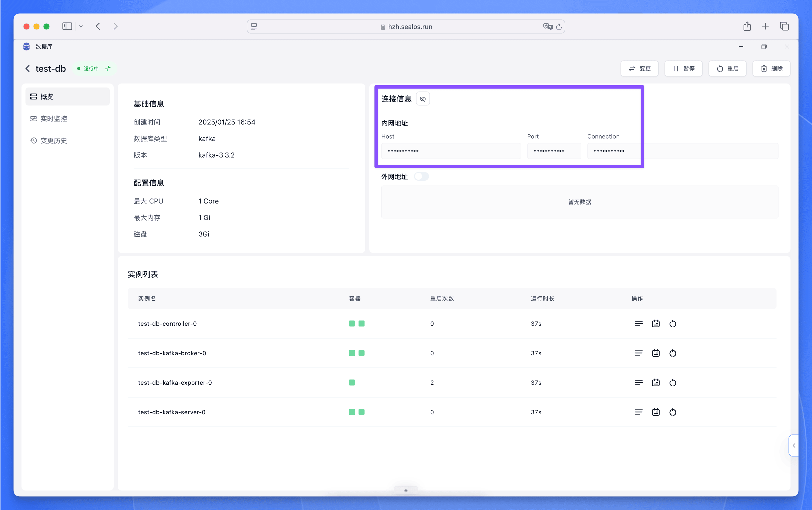Click creation time 2025/01/25 16:54

[227, 122]
